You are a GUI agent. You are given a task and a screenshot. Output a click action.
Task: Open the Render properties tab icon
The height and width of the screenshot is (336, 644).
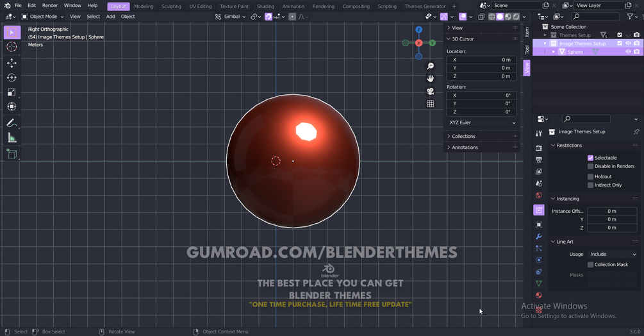[x=539, y=148]
